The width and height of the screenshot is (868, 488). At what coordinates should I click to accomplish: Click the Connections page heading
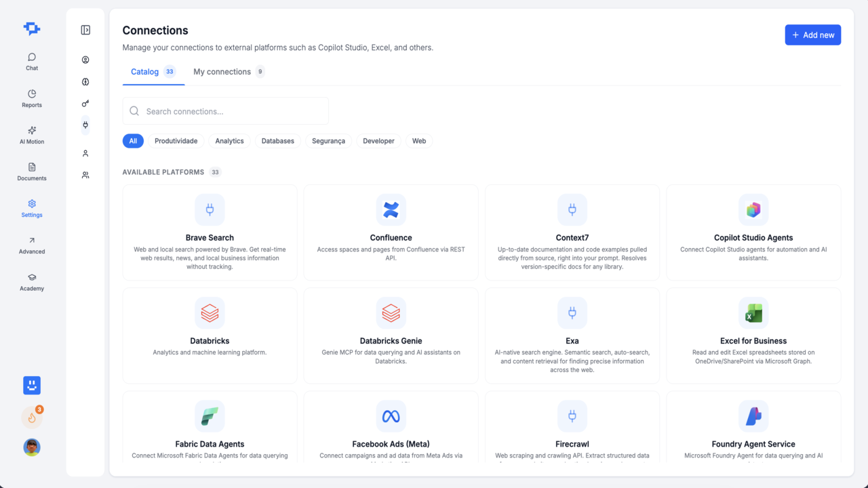(155, 30)
